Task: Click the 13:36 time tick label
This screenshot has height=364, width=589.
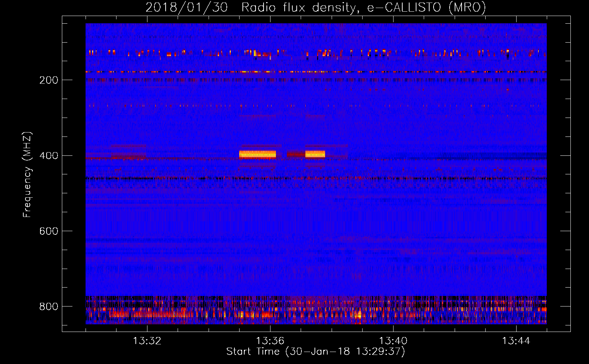Action: pos(270,341)
